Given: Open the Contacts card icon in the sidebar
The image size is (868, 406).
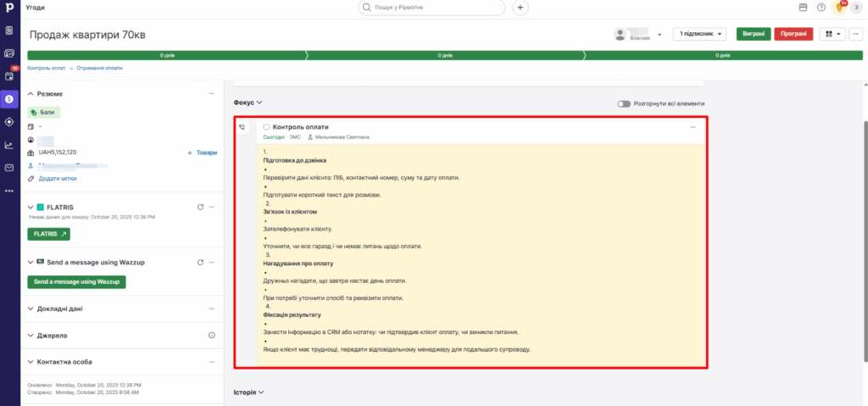Looking at the screenshot, I should click(8, 53).
